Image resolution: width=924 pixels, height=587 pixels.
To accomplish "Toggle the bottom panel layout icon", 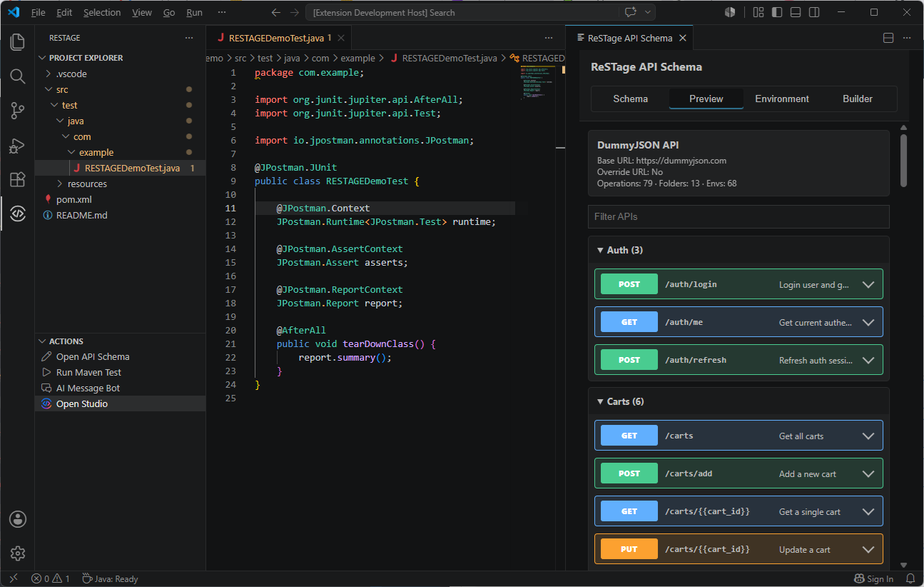I will click(796, 12).
